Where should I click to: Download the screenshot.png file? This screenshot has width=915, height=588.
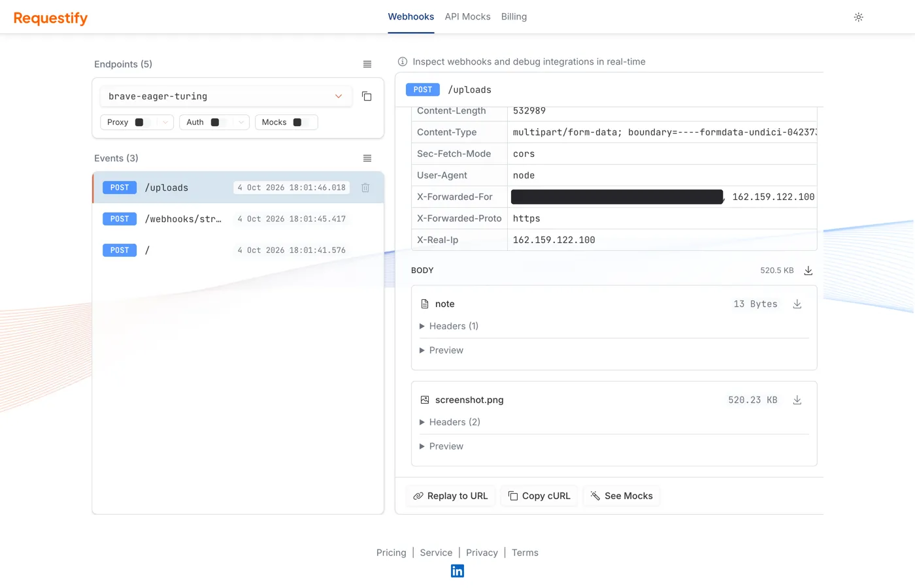click(x=797, y=400)
